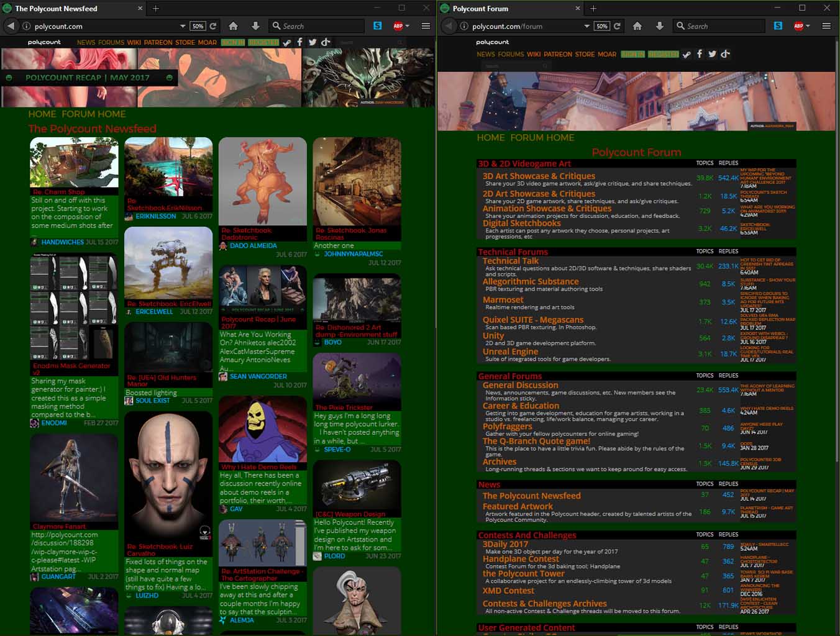Open Skeletor thumbnail for Why I Hate Demo Reels
Viewport: 840px width, 636px height.
[x=262, y=430]
